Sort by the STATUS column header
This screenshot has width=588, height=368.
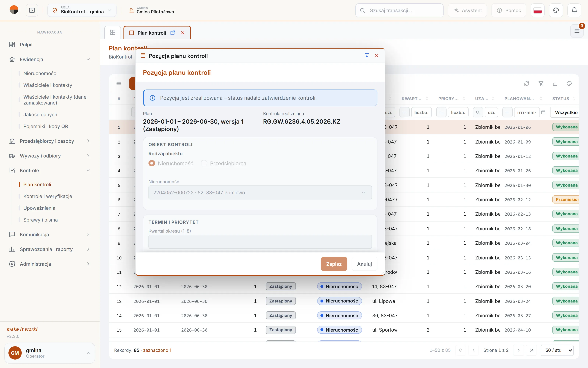pyautogui.click(x=561, y=99)
